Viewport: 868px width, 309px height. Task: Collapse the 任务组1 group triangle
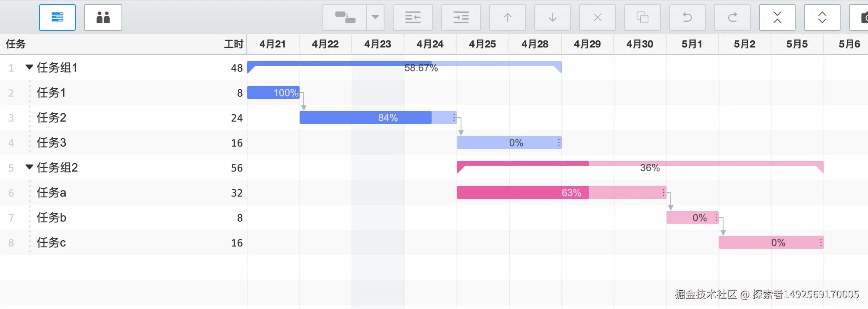pos(29,67)
